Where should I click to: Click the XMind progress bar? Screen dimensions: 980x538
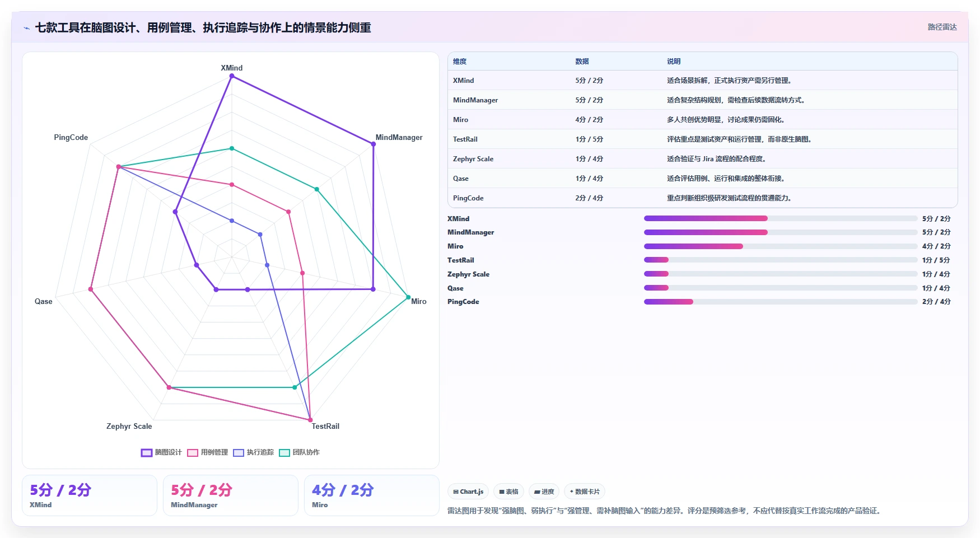pyautogui.click(x=781, y=218)
